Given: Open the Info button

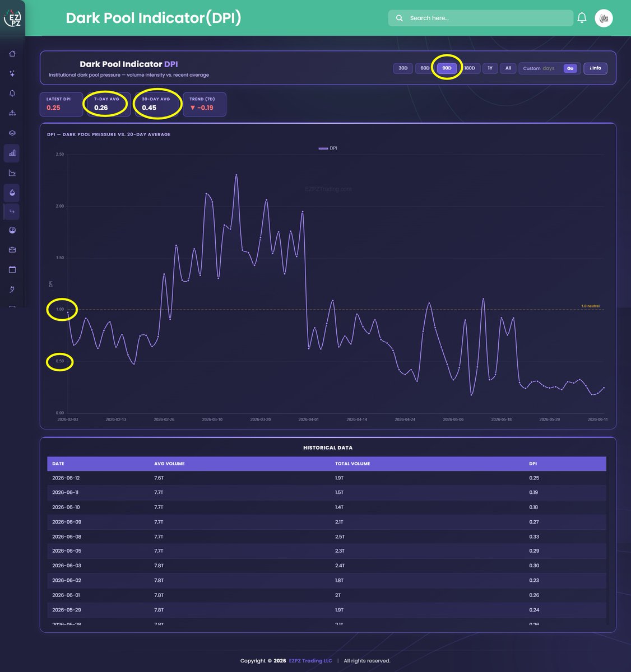Looking at the screenshot, I should click(x=595, y=68).
